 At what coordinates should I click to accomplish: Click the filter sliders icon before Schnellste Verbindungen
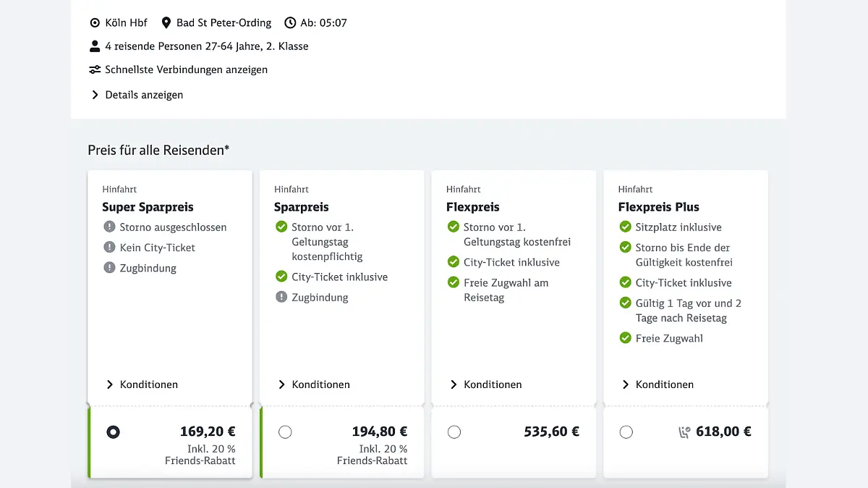pyautogui.click(x=95, y=70)
